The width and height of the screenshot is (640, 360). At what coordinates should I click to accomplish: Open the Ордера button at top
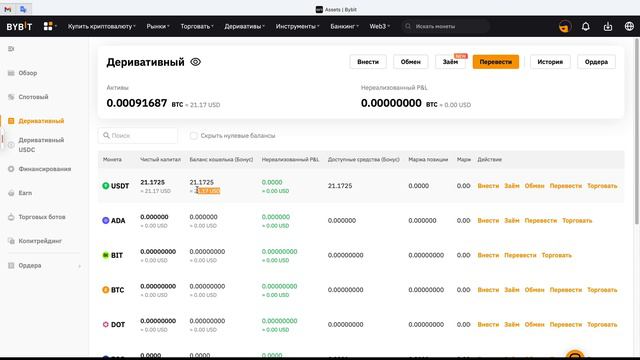(596, 62)
